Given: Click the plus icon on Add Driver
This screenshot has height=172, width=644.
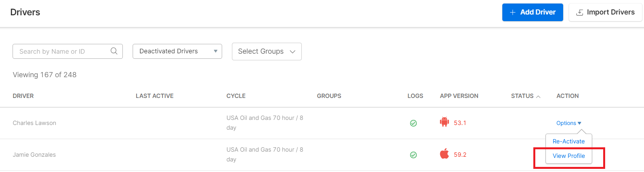Looking at the screenshot, I should (x=513, y=13).
